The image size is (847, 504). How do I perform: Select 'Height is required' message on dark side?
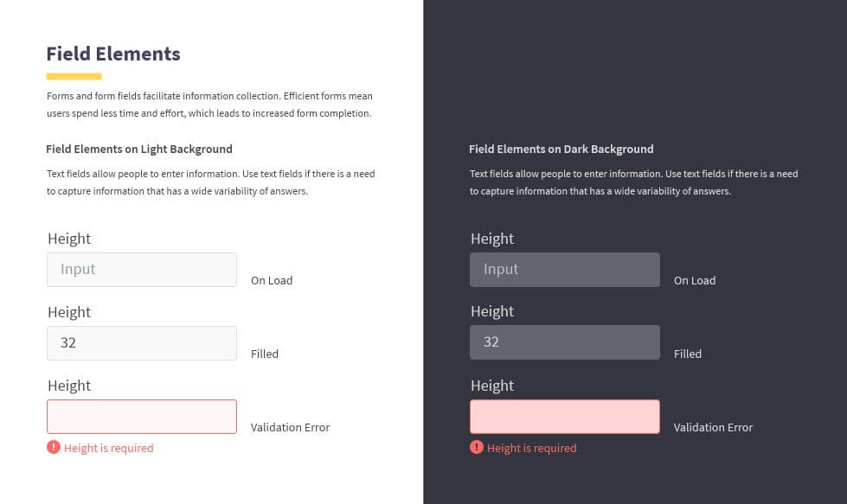click(531, 448)
